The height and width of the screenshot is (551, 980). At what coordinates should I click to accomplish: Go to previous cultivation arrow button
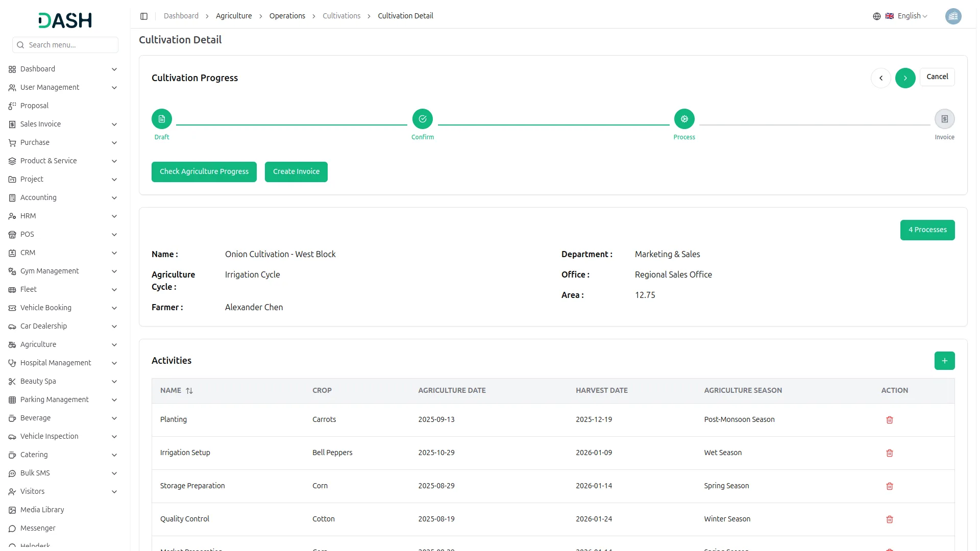880,78
